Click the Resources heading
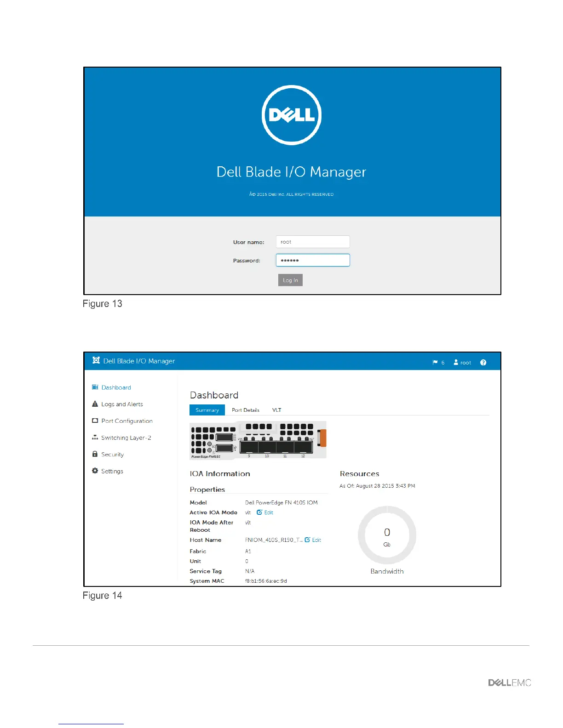 click(x=359, y=474)
